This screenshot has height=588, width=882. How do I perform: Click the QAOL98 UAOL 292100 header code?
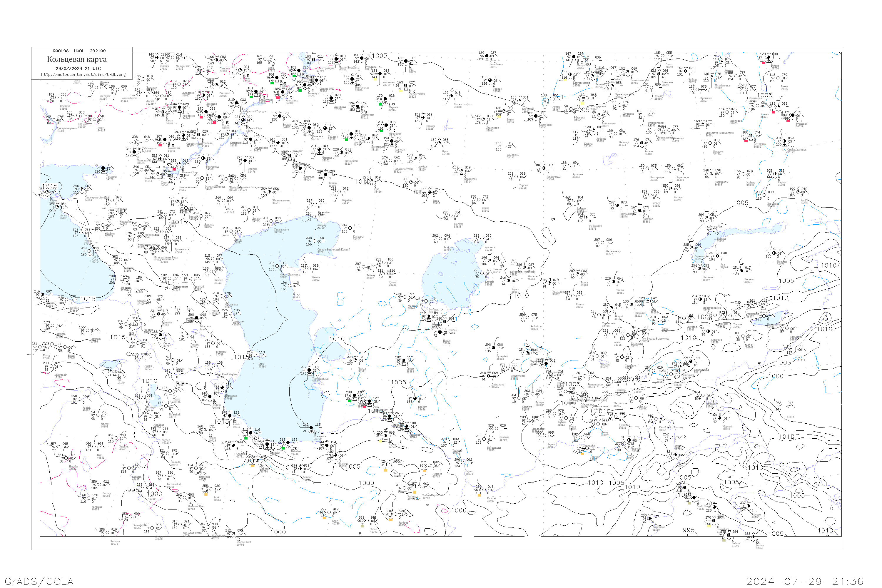tap(79, 51)
